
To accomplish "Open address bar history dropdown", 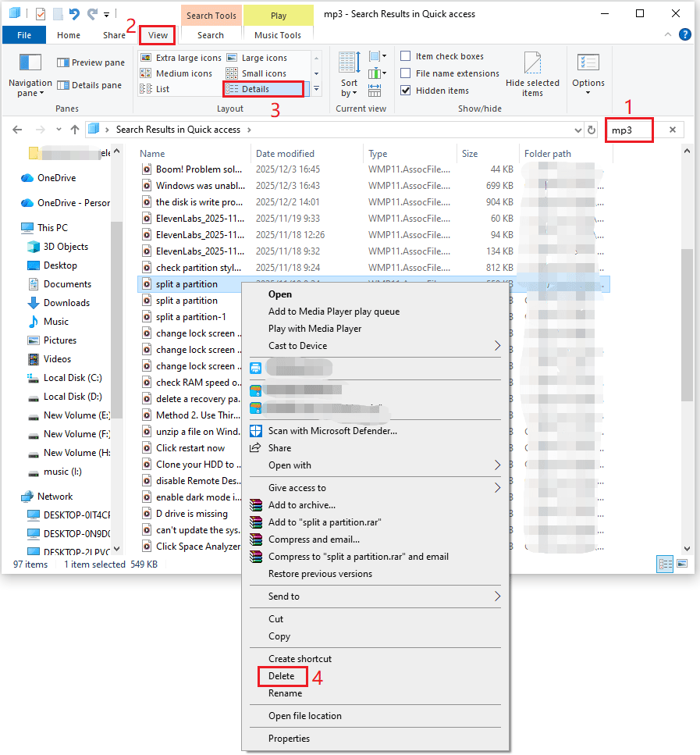I will click(577, 130).
